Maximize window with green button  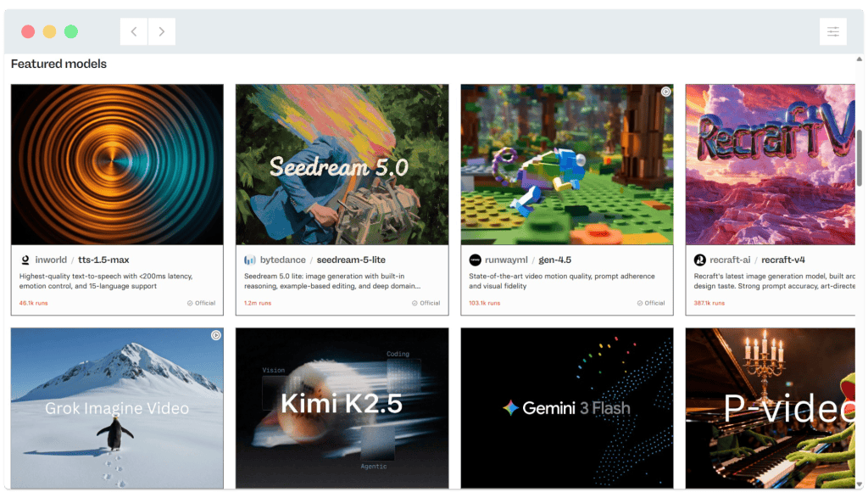[71, 31]
